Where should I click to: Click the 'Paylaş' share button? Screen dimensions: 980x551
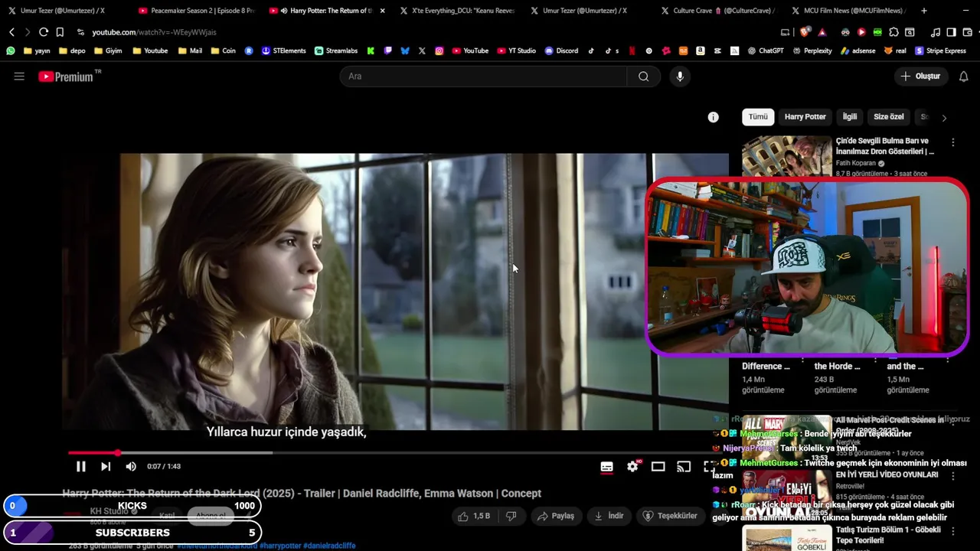tap(556, 517)
